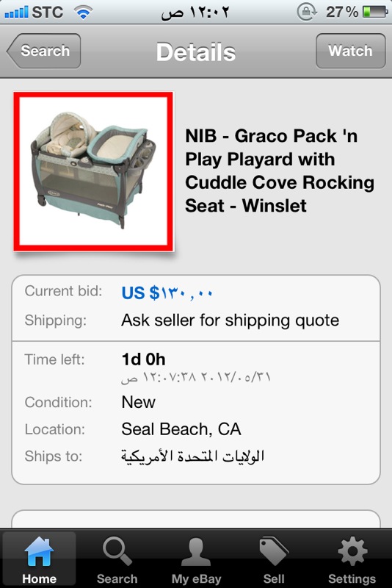Image resolution: width=392 pixels, height=588 pixels.
Task: Go back with the Search button
Action: (44, 51)
